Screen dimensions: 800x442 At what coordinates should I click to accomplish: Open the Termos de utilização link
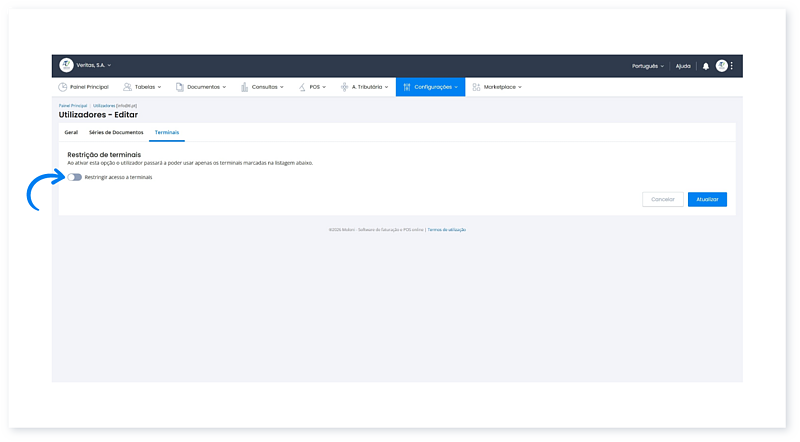pos(446,230)
